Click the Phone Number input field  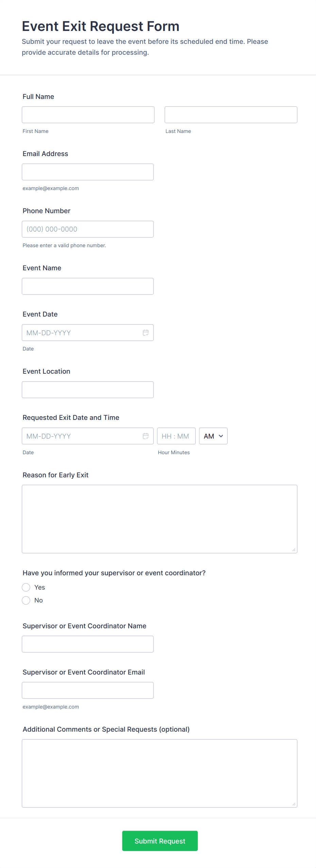(88, 229)
